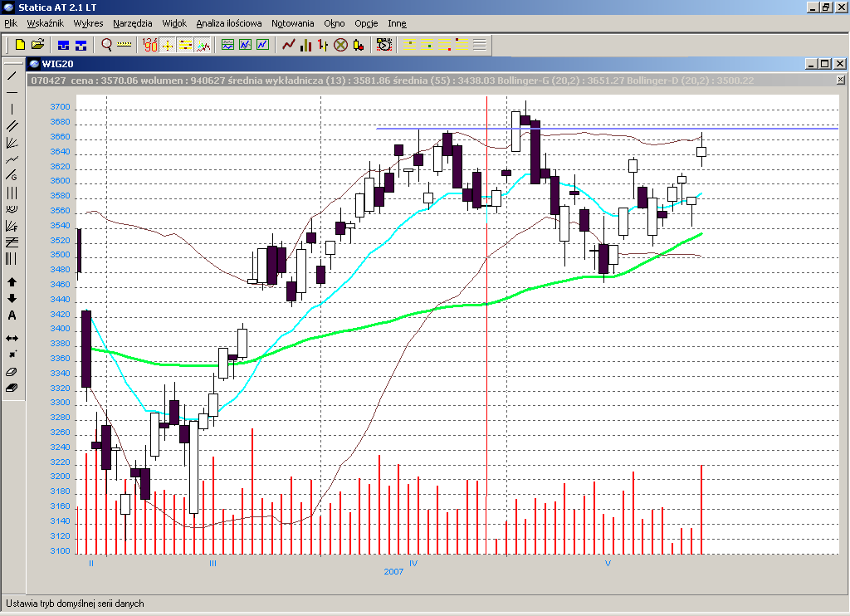
Task: Close the chart info bar with X
Action: (840, 80)
